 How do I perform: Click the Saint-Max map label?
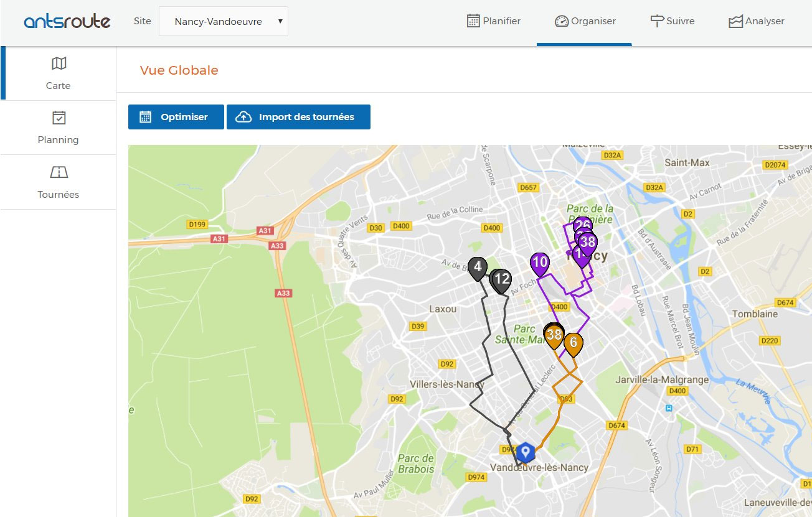[687, 162]
